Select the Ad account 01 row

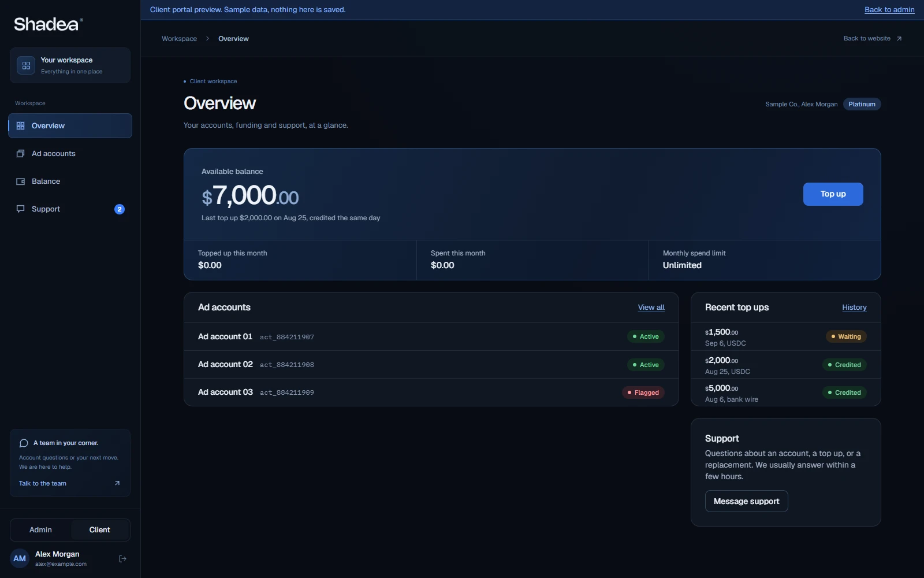coord(431,336)
